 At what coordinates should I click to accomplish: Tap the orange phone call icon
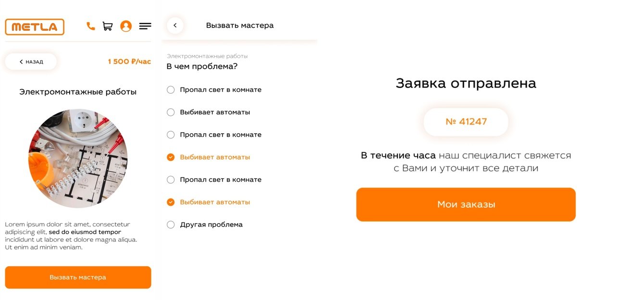coord(90,26)
